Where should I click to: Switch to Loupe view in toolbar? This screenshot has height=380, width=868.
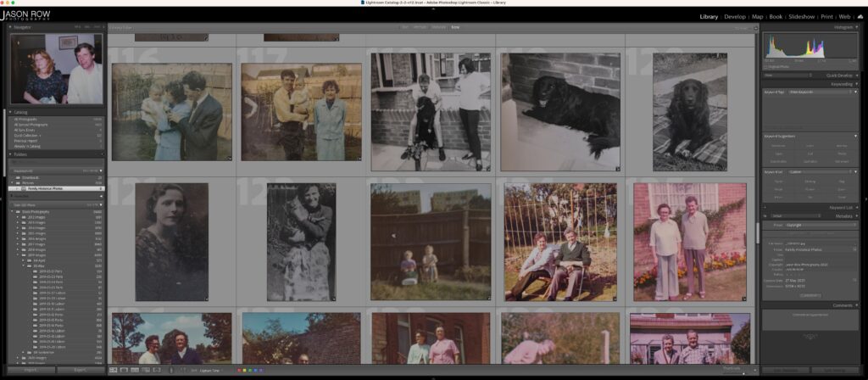click(x=124, y=370)
